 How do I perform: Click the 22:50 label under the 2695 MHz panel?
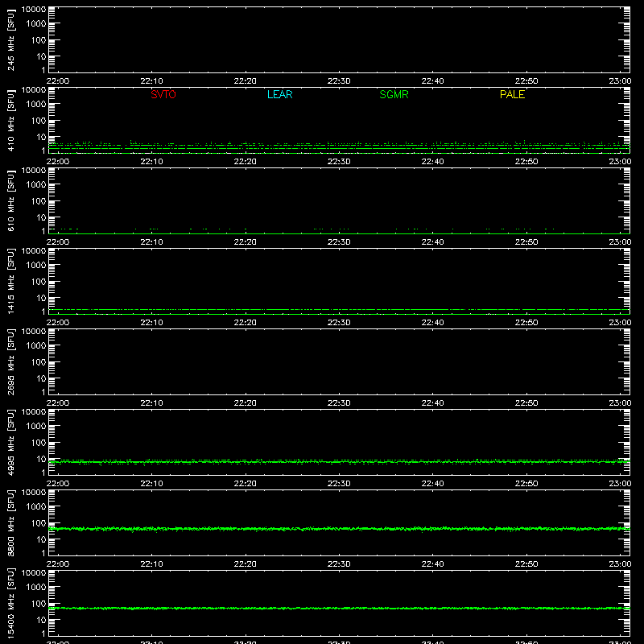(x=526, y=403)
